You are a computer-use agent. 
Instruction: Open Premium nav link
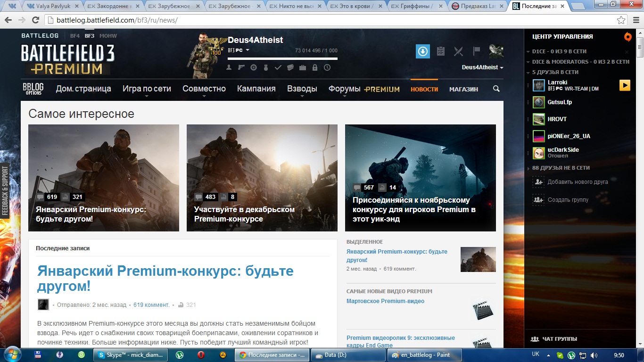pos(382,89)
